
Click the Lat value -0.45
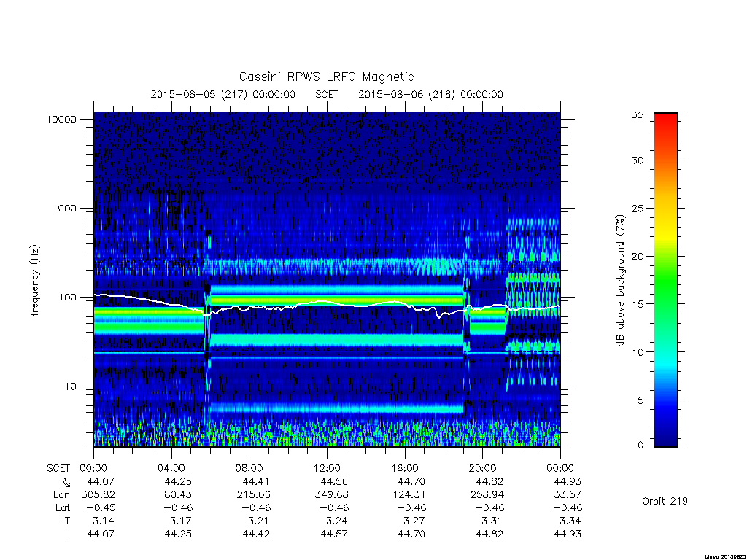[101, 508]
